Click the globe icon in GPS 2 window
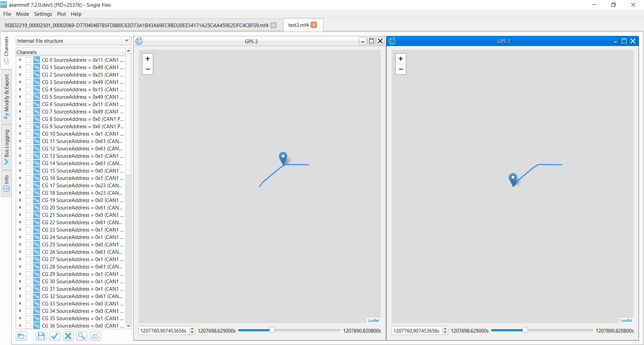Image resolution: width=644 pixels, height=345 pixels. [x=139, y=41]
